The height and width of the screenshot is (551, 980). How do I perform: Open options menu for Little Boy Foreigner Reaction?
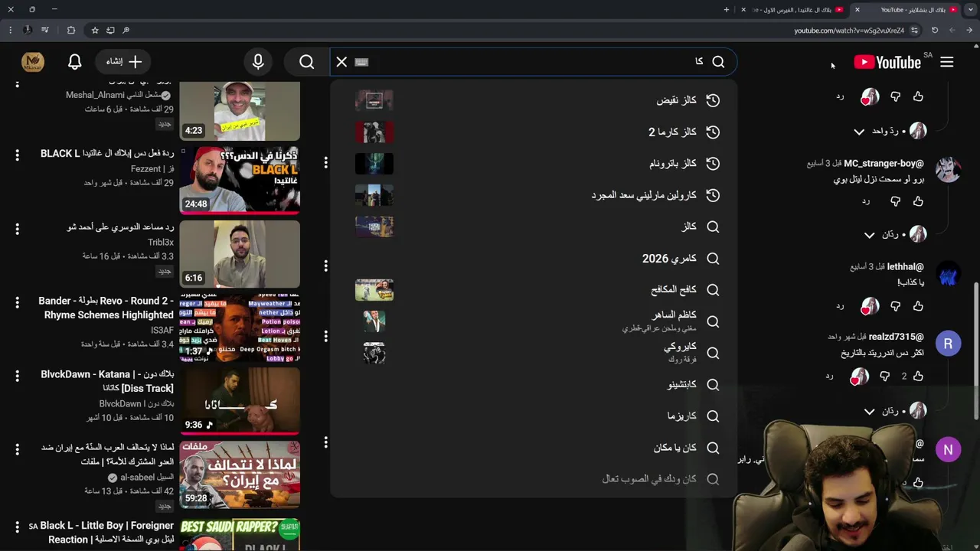pos(17,527)
